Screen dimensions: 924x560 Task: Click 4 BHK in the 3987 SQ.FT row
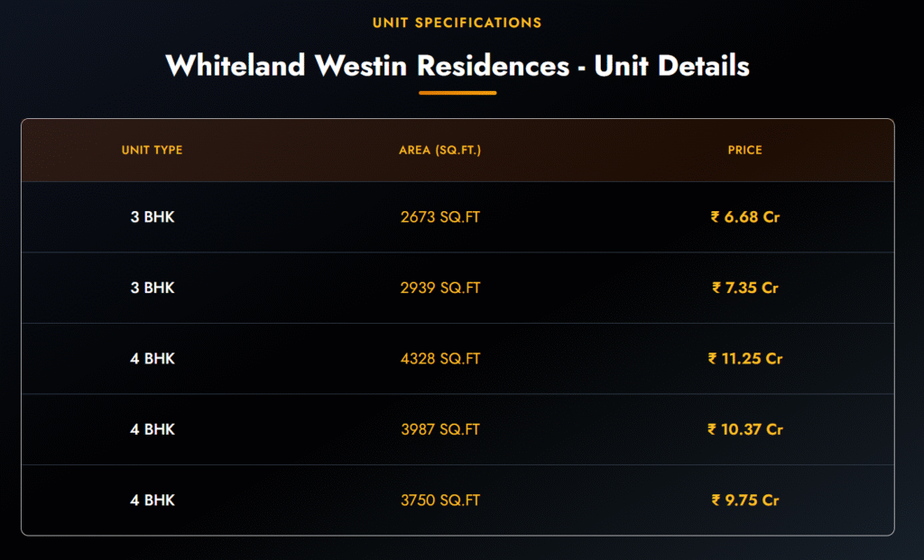[x=152, y=429]
